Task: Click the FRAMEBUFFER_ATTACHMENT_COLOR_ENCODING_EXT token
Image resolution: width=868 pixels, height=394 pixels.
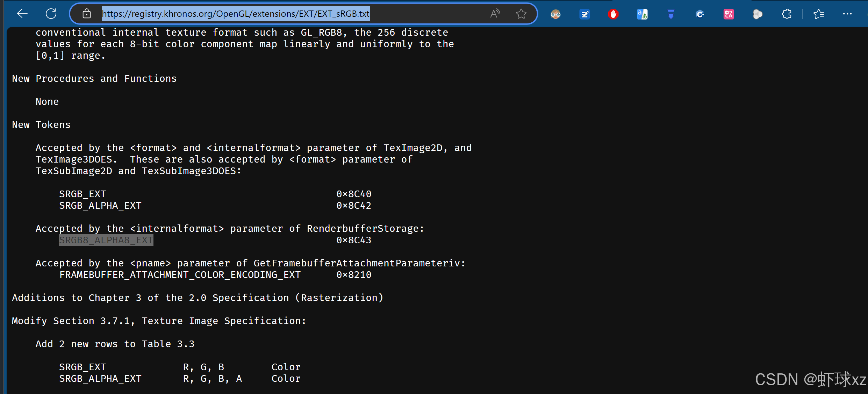Action: point(180,275)
